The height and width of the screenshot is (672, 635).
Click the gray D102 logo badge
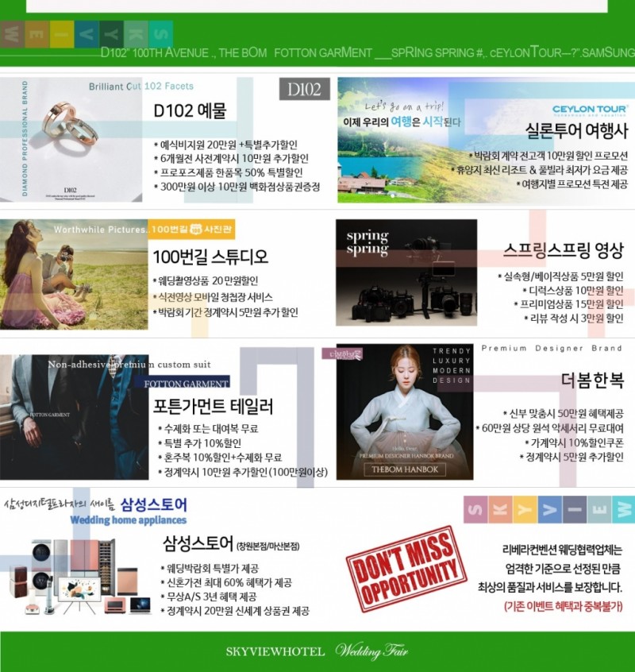point(305,89)
